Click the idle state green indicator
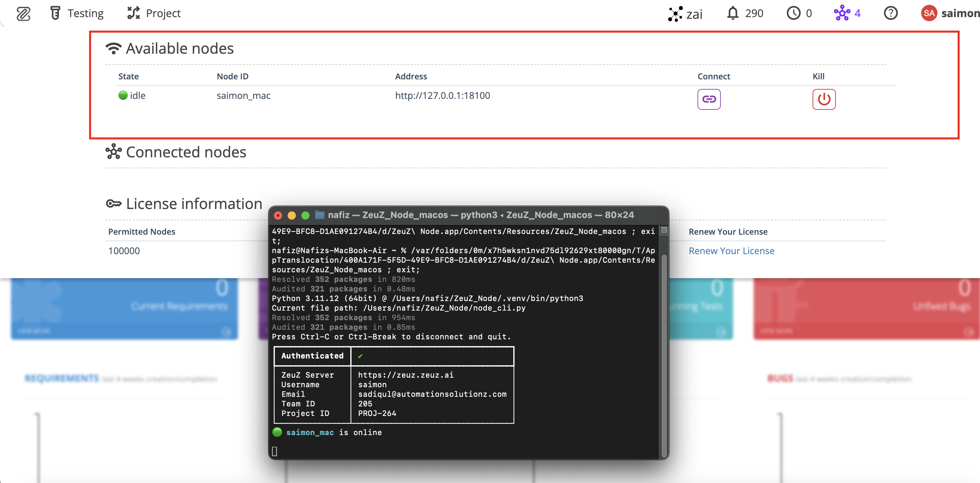This screenshot has width=980, height=483. 123,95
